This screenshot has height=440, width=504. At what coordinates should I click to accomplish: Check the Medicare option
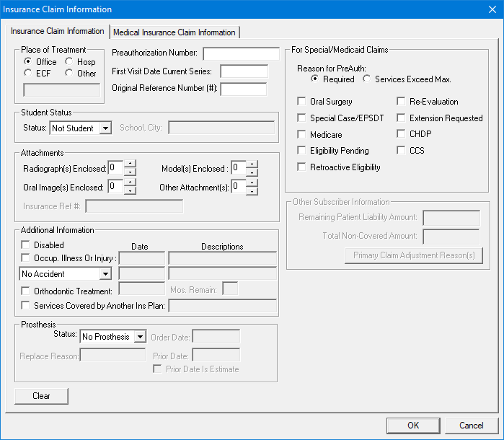(x=302, y=135)
